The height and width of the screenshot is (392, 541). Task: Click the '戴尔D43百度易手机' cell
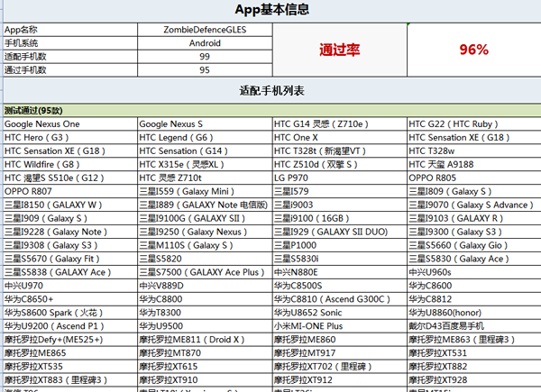coord(474,326)
